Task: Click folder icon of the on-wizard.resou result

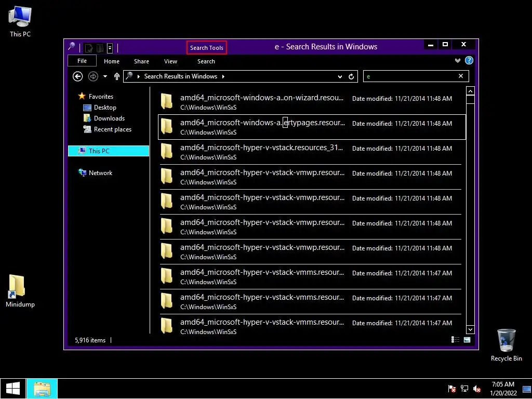Action: (x=167, y=101)
